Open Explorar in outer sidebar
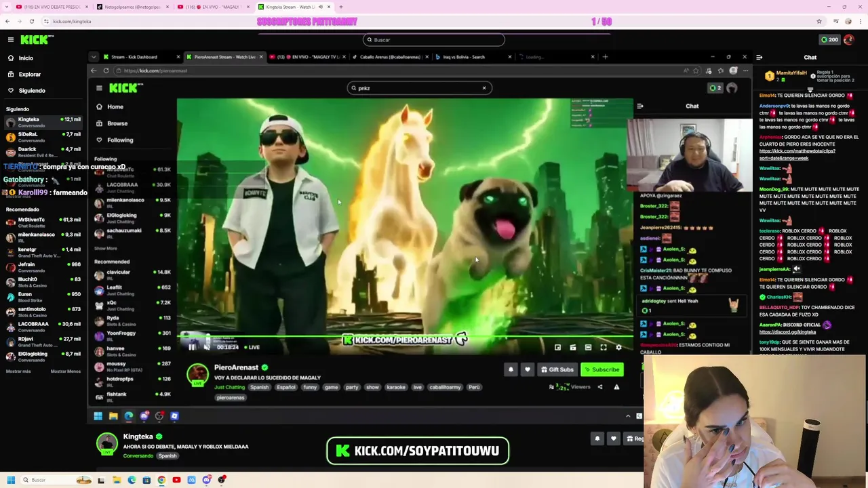Image resolution: width=868 pixels, height=488 pixels. pos(29,75)
